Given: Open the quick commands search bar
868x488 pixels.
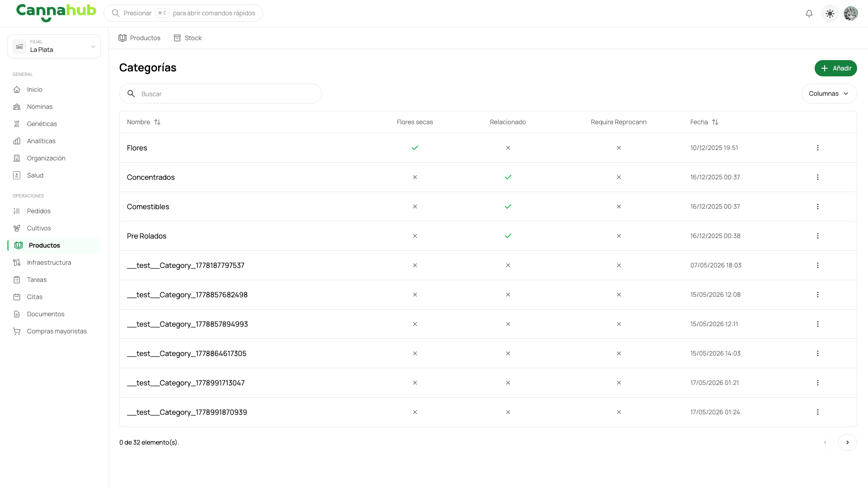Looking at the screenshot, I should point(183,13).
